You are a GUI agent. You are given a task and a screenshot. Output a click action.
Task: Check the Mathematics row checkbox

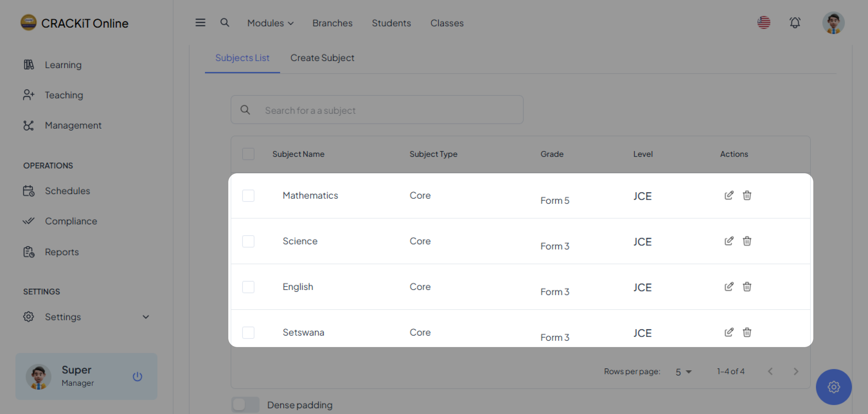tap(248, 195)
